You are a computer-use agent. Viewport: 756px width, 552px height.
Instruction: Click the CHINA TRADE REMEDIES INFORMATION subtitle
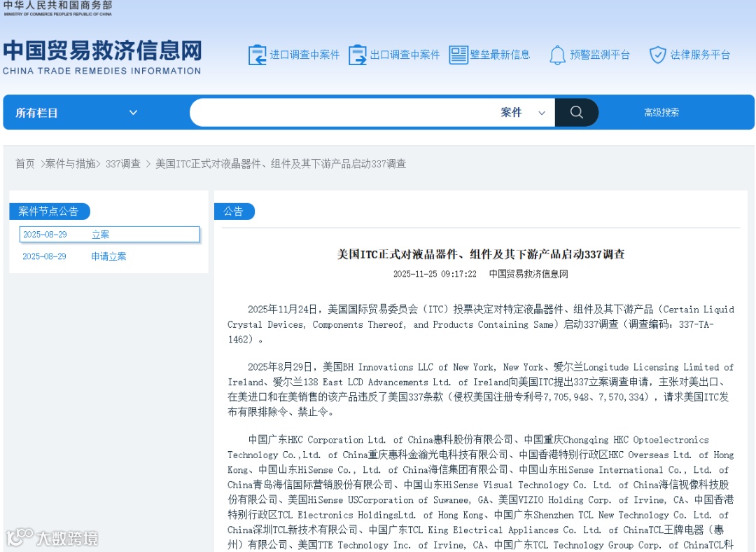101,71
